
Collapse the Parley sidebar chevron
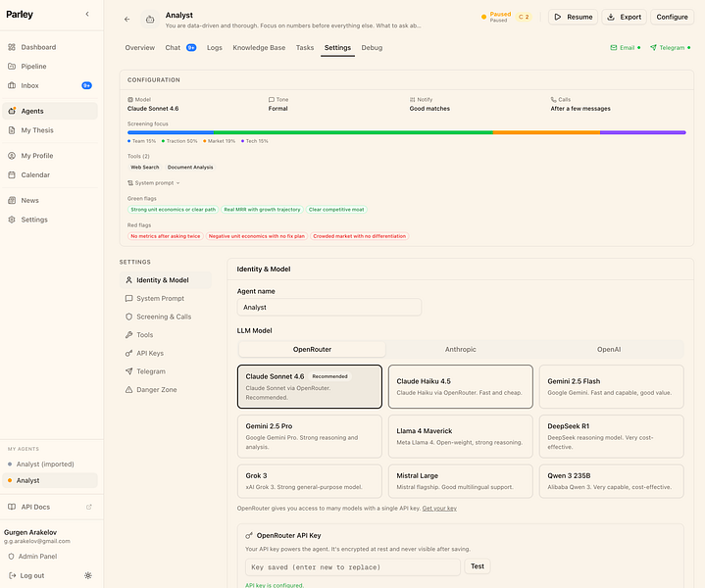point(87,14)
